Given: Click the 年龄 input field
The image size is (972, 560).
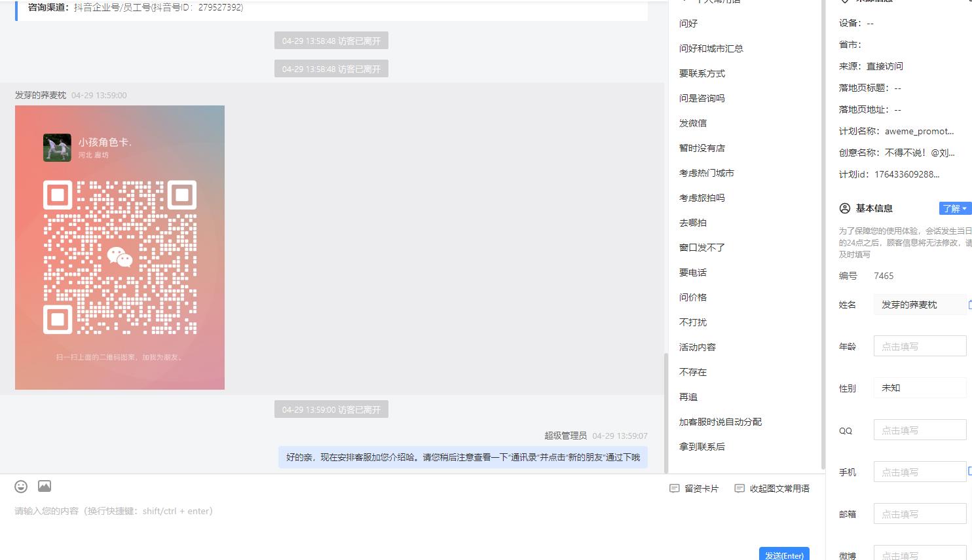Looking at the screenshot, I should (x=920, y=346).
